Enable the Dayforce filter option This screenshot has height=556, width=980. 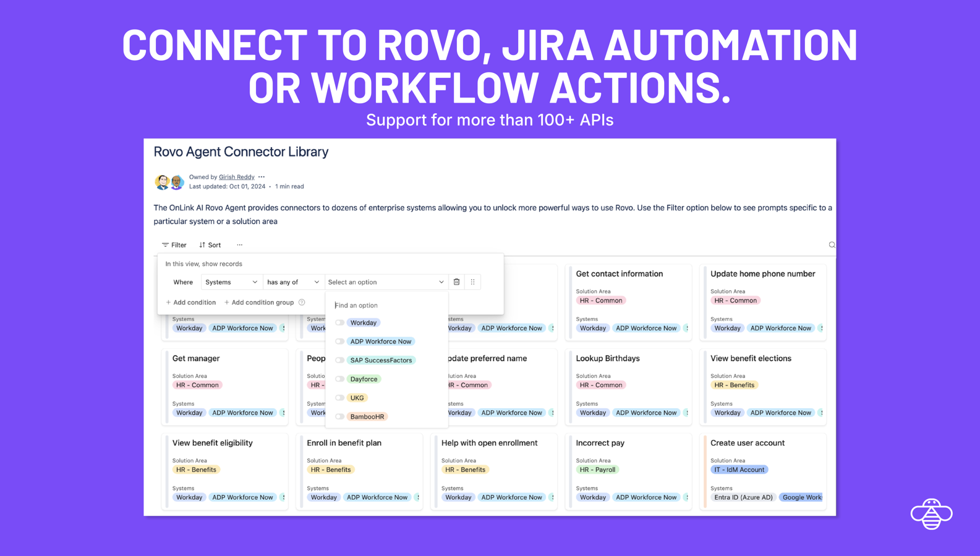[339, 379]
